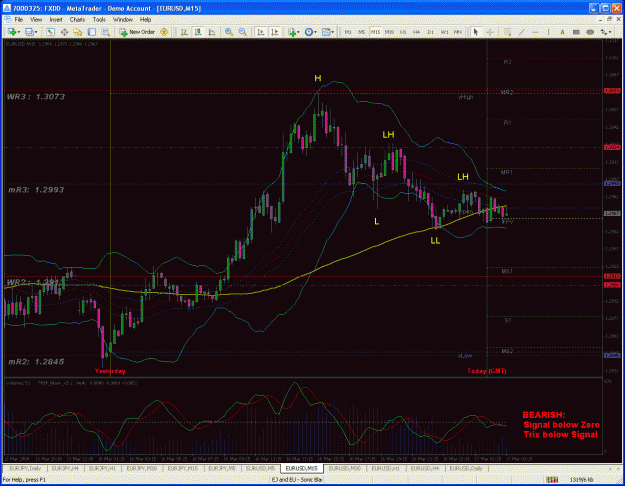This screenshot has height=486, width=625.
Task: Switch to the M1 timeframe
Action: point(348,32)
